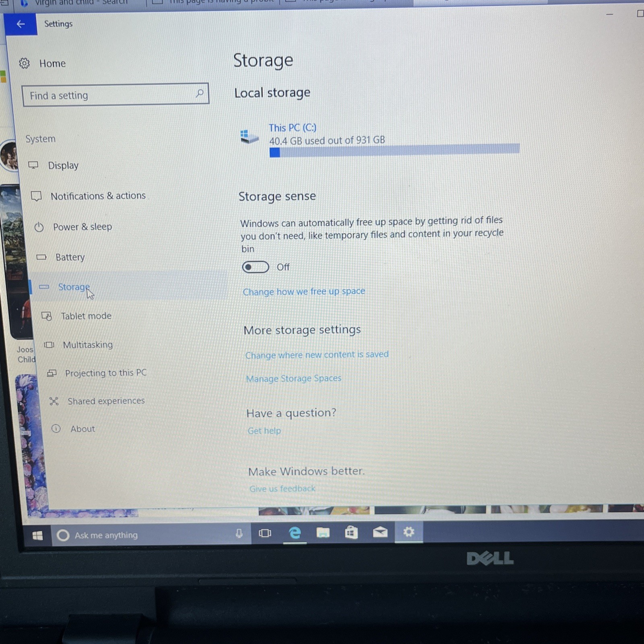This screenshot has width=644, height=644.
Task: Open Manage Storage Spaces link
Action: coord(294,378)
